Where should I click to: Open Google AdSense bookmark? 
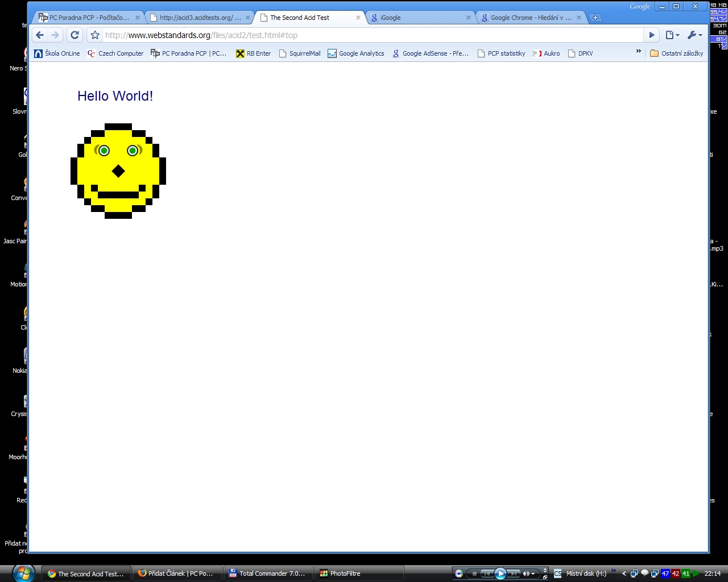pos(431,53)
